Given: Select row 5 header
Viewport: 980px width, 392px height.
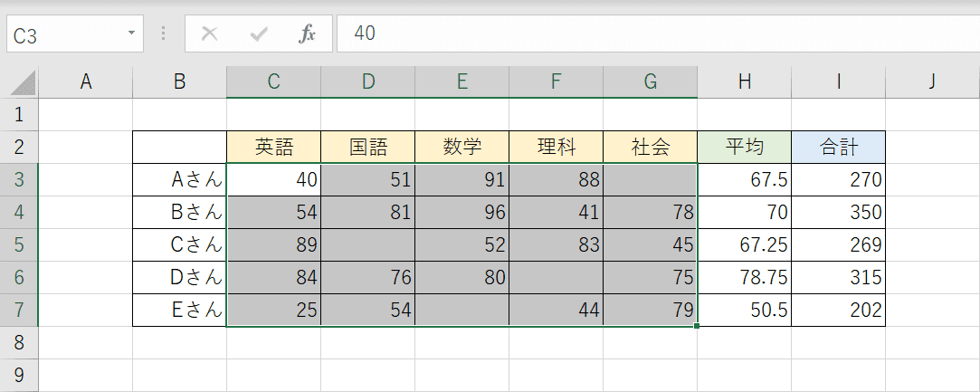Looking at the screenshot, I should tap(19, 244).
